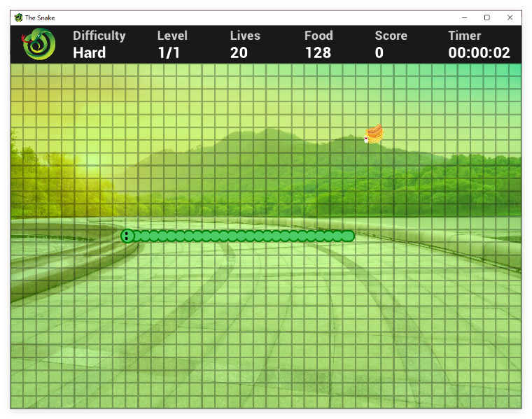Maximize The Snake window
This screenshot has width=532, height=419.
point(487,17)
